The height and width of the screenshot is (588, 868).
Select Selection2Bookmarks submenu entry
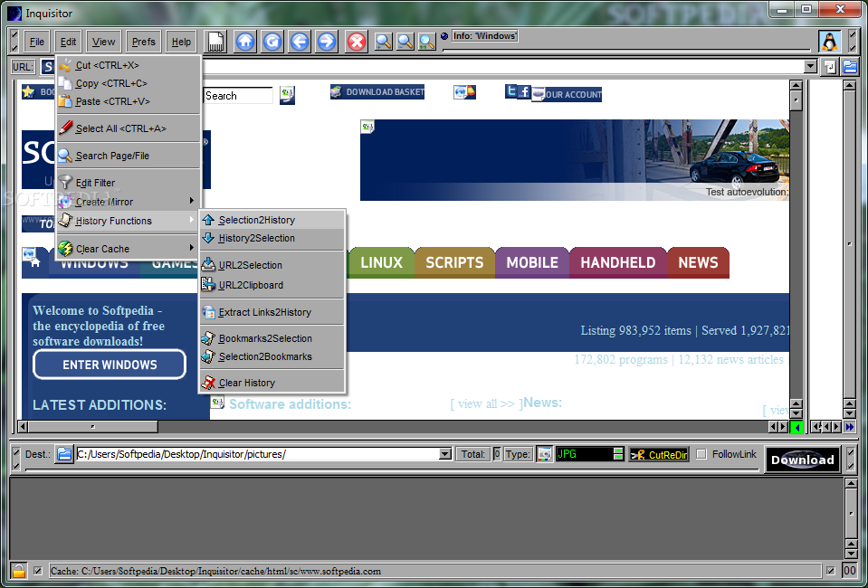(x=272, y=356)
